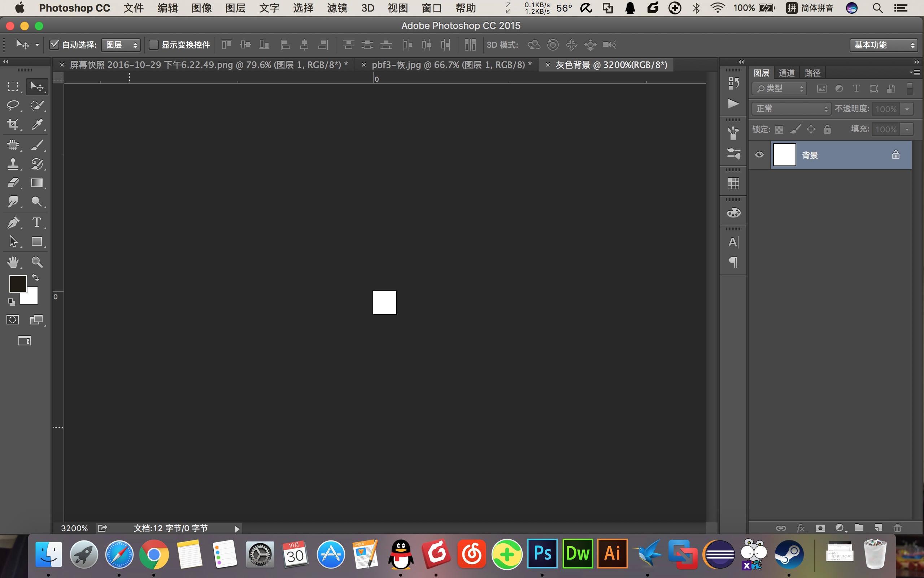Select the History Brush tool
The image size is (924, 578).
click(37, 164)
